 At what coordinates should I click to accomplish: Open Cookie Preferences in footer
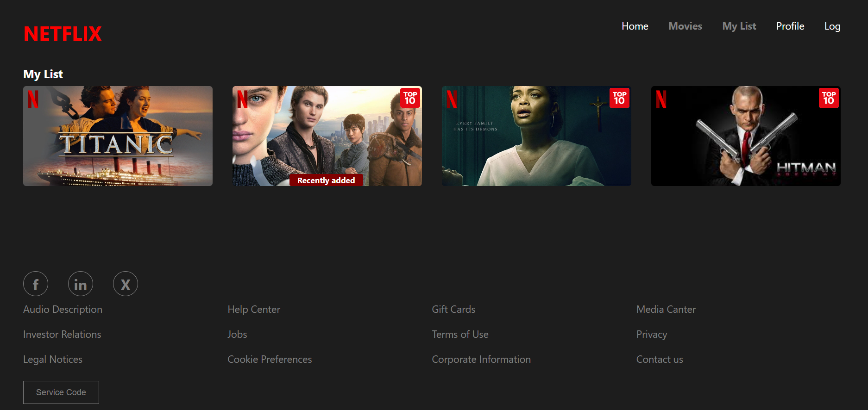[270, 359]
